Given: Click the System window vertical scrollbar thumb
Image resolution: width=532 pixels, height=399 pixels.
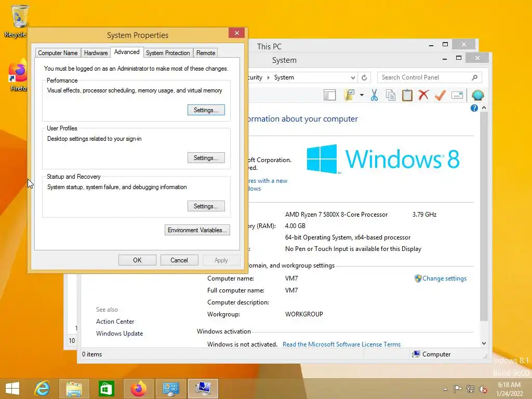Looking at the screenshot, I should 484,217.
